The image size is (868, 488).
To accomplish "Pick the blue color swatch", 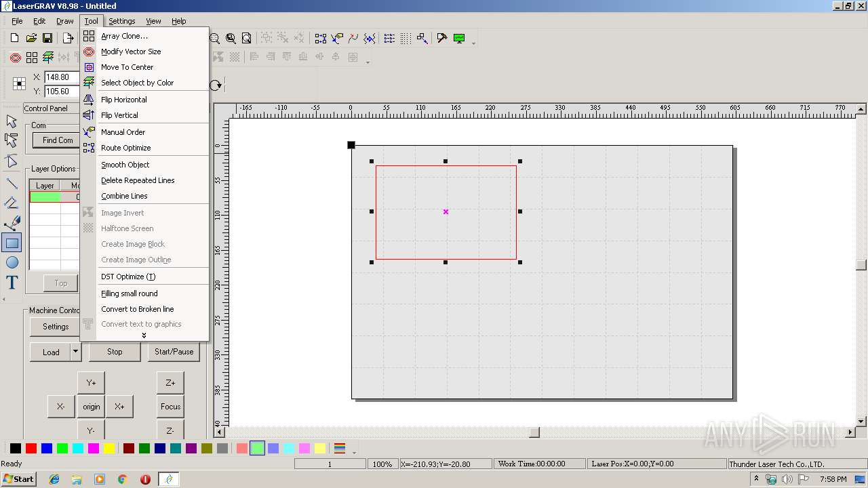I will [47, 448].
